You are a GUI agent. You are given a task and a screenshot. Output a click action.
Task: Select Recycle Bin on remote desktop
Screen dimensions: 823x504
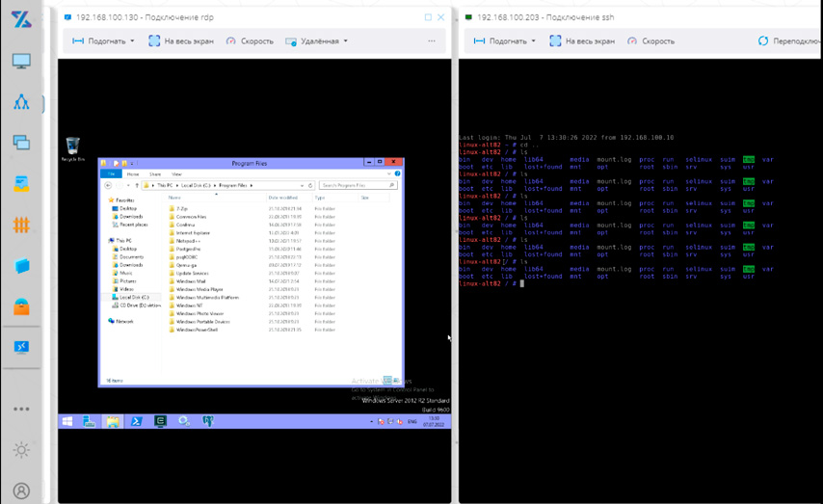pyautogui.click(x=73, y=149)
